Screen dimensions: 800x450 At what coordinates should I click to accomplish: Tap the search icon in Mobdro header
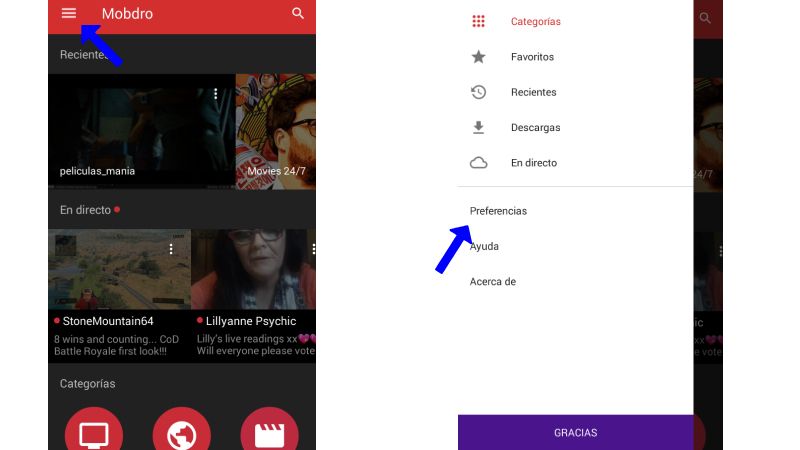(x=298, y=13)
